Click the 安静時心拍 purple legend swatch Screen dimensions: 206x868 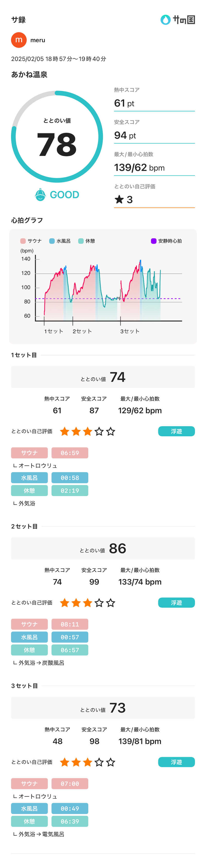[x=154, y=241]
